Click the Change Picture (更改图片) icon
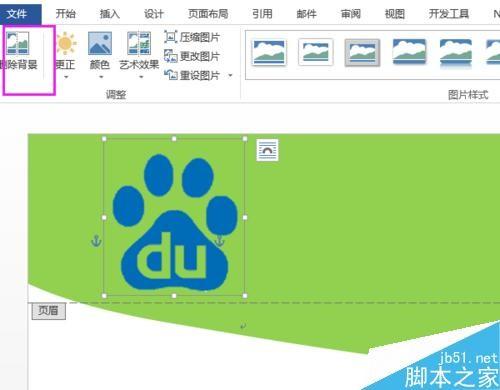The width and height of the screenshot is (500, 390). tap(170, 56)
